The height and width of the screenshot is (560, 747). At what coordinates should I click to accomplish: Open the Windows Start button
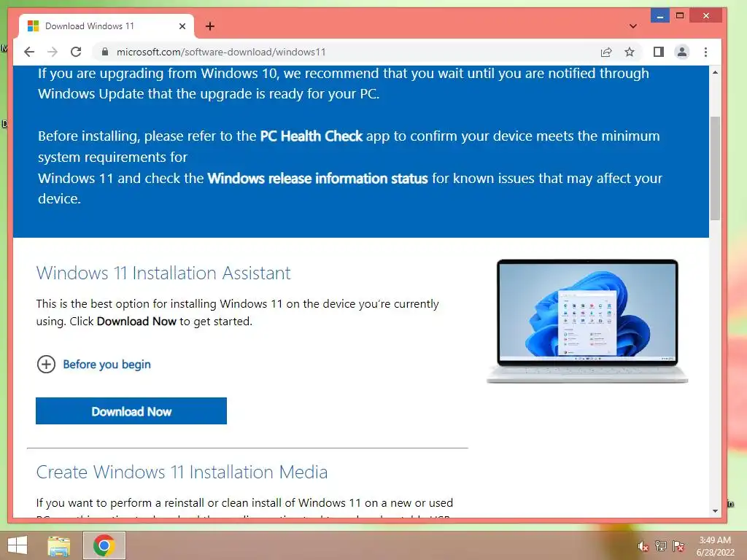click(x=18, y=545)
